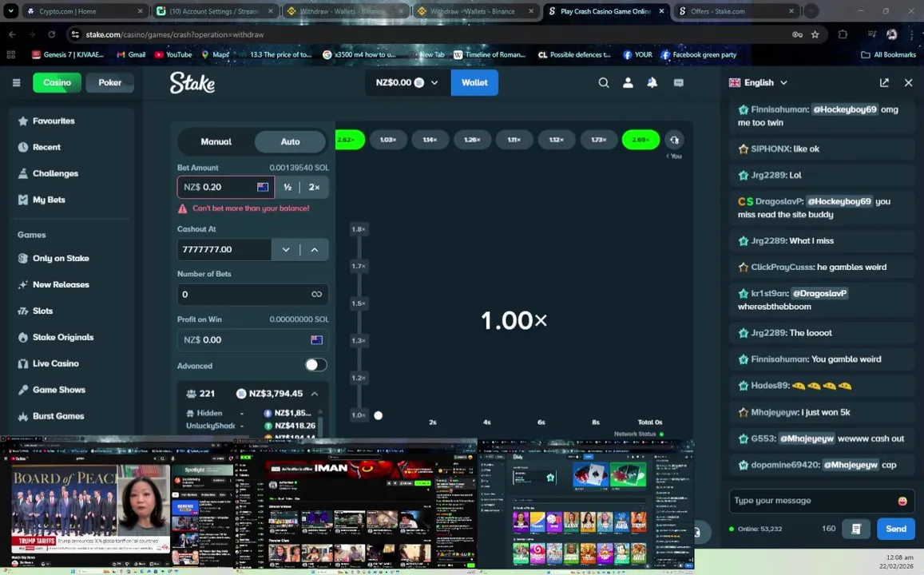Open the Wallet
The image size is (924, 575).
474,82
